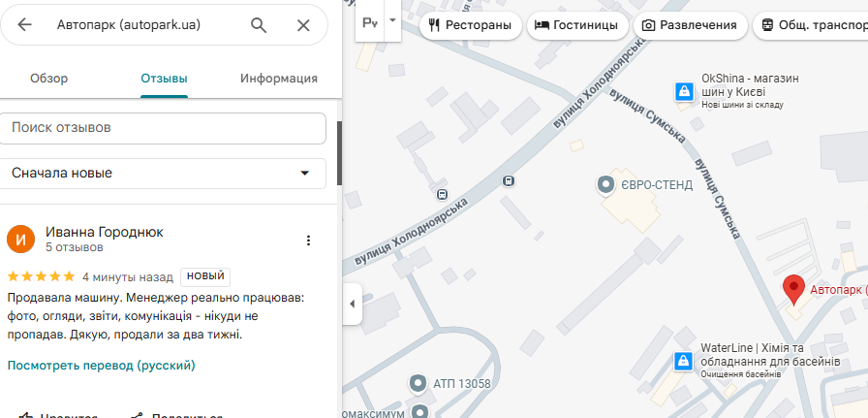Click the ЄВРО-СТЕНД map pin
The width and height of the screenshot is (868, 418).
coord(605,183)
